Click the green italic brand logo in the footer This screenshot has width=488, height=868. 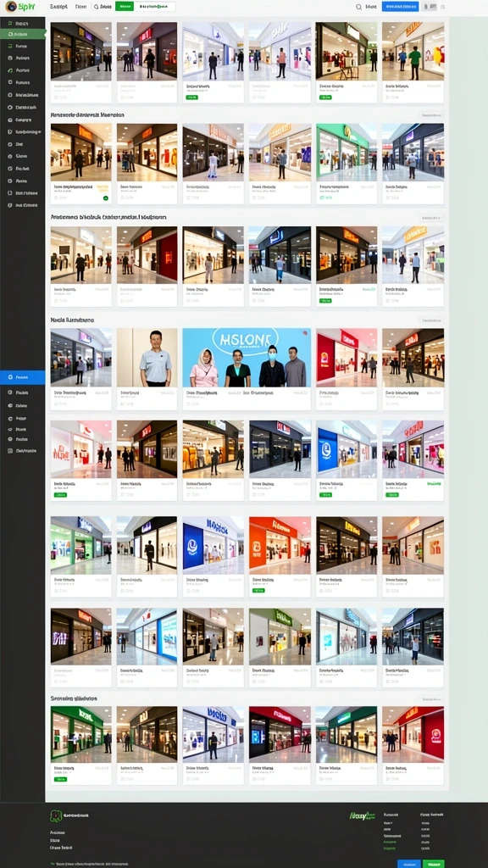coord(363,816)
